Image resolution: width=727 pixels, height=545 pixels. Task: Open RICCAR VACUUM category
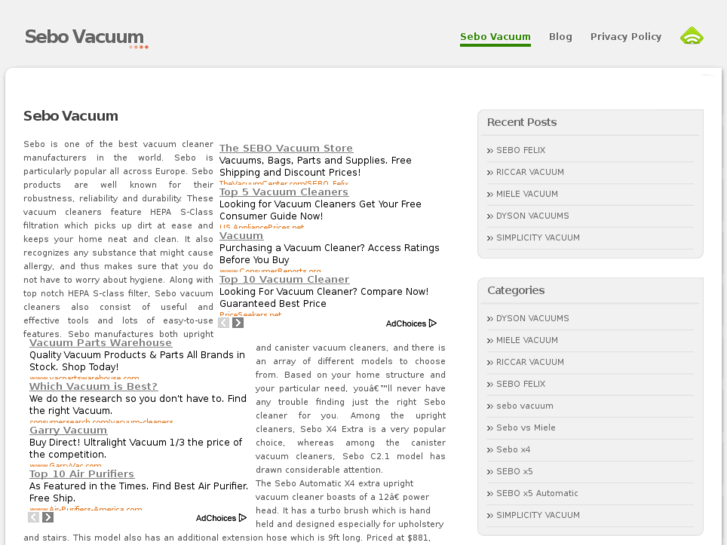(x=530, y=362)
